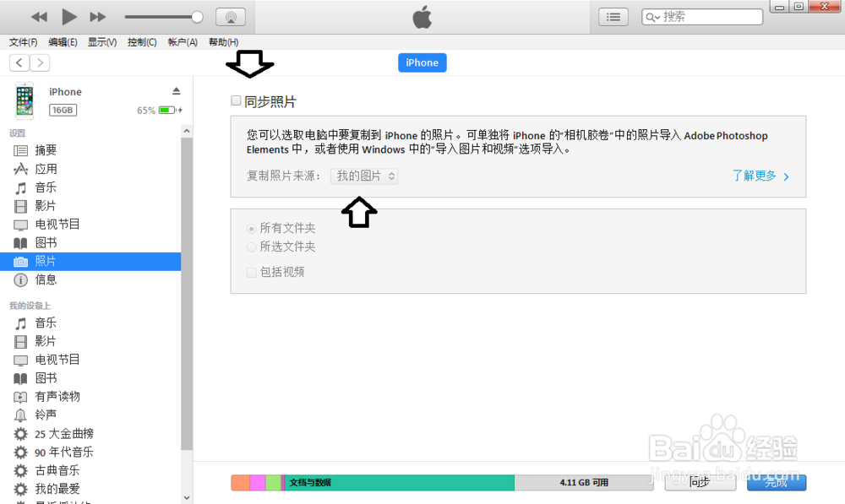Click the 16GB capacity label
This screenshot has width=845, height=504.
point(63,110)
